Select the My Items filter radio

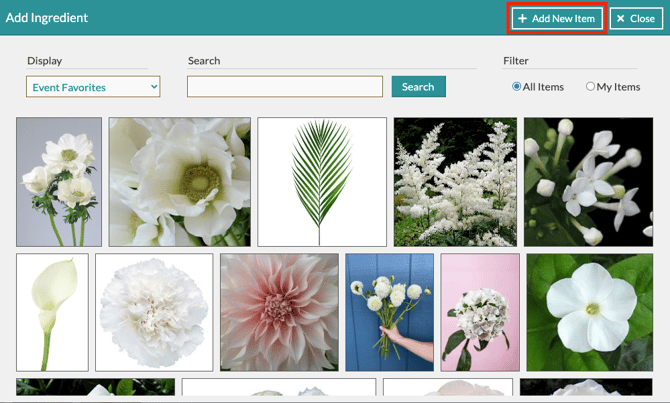coord(590,86)
